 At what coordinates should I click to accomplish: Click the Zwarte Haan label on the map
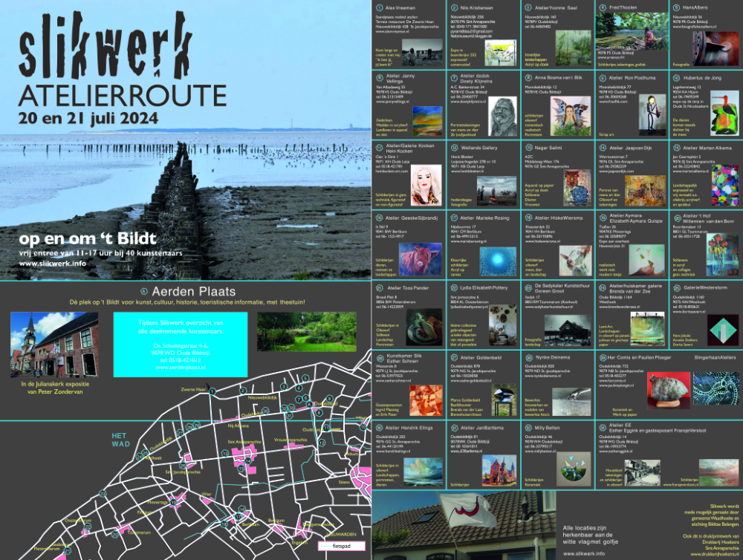point(193,389)
